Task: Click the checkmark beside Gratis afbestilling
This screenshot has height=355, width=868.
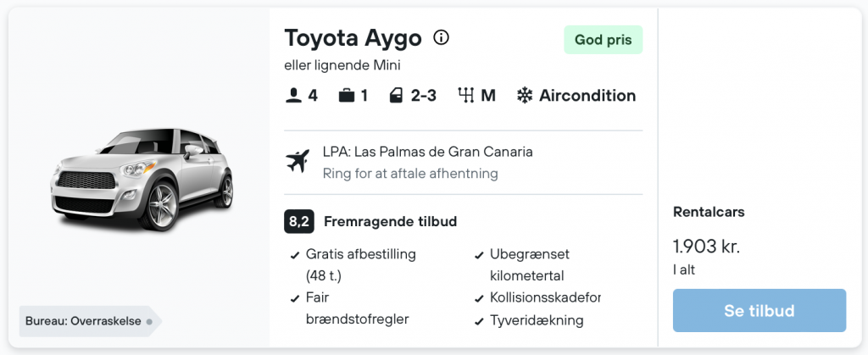Action: click(294, 256)
